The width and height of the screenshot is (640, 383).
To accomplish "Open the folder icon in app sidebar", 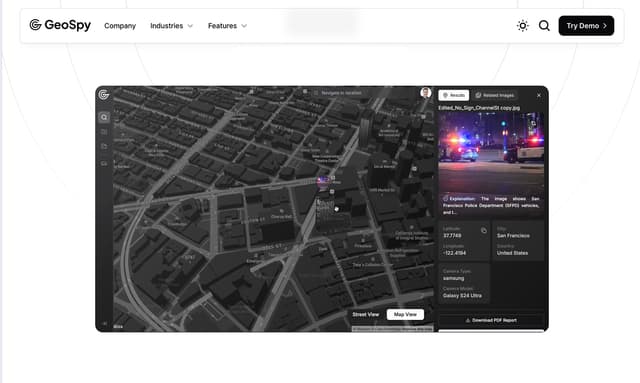I will click(x=104, y=146).
